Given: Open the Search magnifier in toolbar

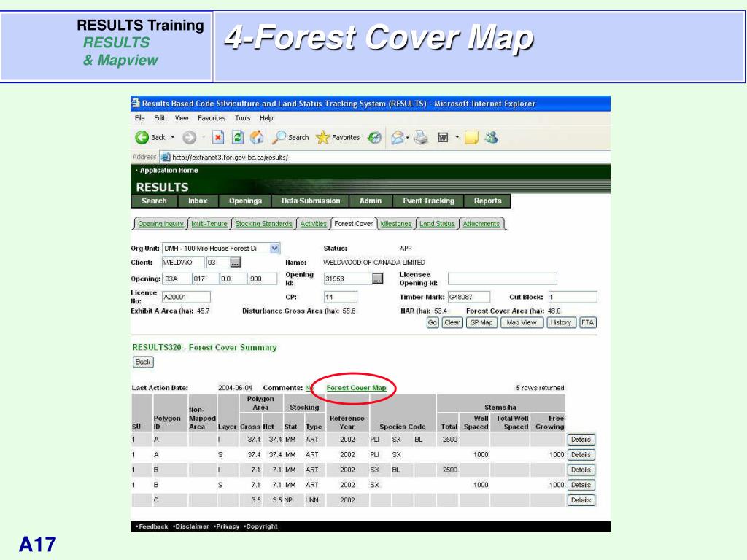Looking at the screenshot, I should (x=279, y=138).
